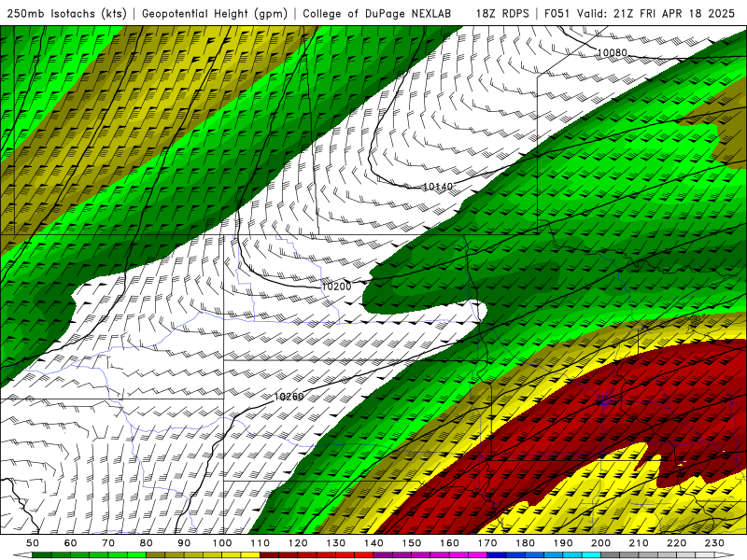Click the 130 value on the color scale
The width and height of the screenshot is (747, 560).
click(x=336, y=543)
